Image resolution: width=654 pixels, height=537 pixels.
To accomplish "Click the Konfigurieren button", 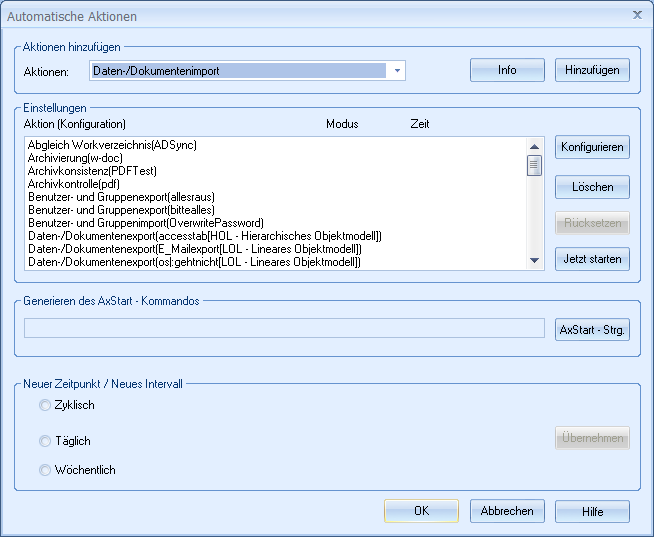I will pos(592,147).
